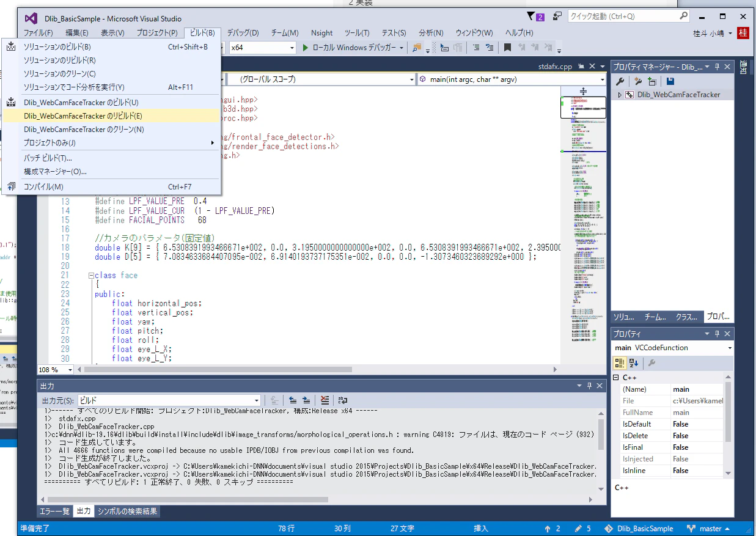
Task: Switch to the Error List tab
Action: pyautogui.click(x=55, y=512)
